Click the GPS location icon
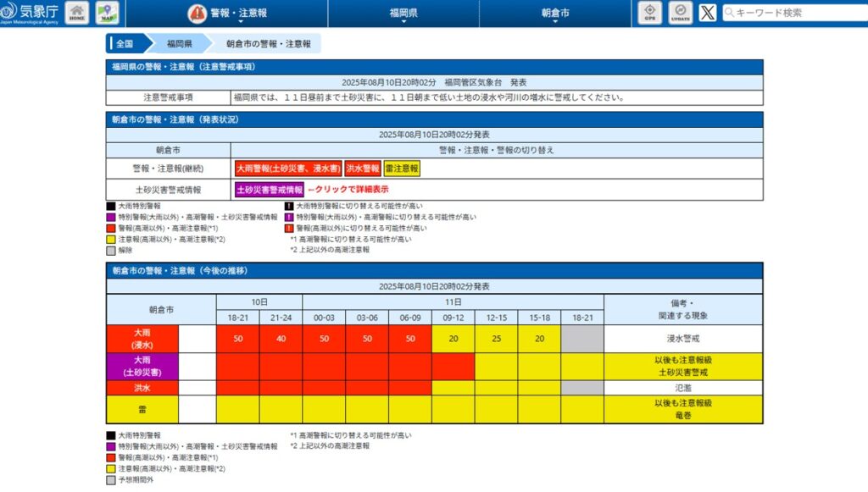This screenshot has height=492, width=868. point(650,13)
